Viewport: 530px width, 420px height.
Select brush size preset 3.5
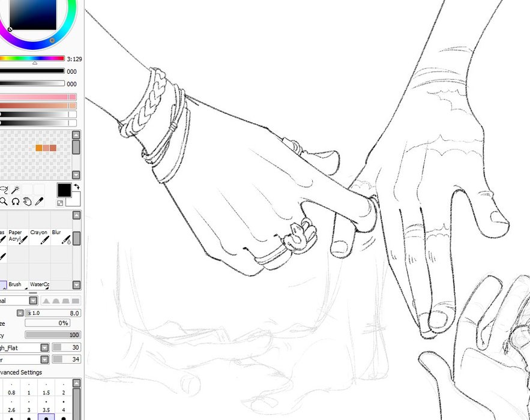pos(46,406)
